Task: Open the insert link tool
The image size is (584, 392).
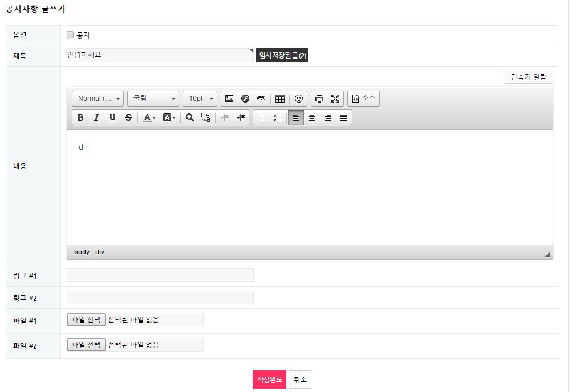Action: (261, 99)
